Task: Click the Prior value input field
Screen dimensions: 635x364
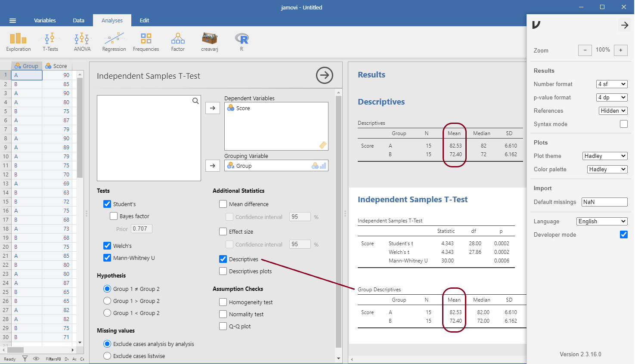Action: click(142, 228)
